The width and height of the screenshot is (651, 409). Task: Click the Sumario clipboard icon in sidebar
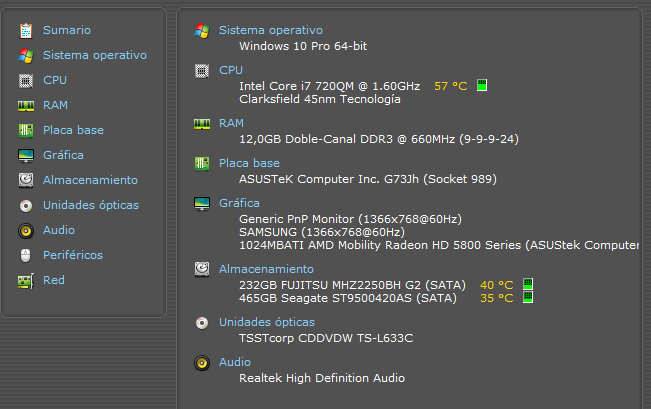tap(26, 30)
